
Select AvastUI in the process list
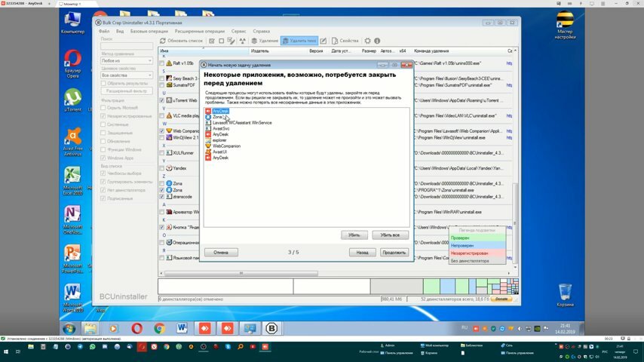pyautogui.click(x=219, y=152)
